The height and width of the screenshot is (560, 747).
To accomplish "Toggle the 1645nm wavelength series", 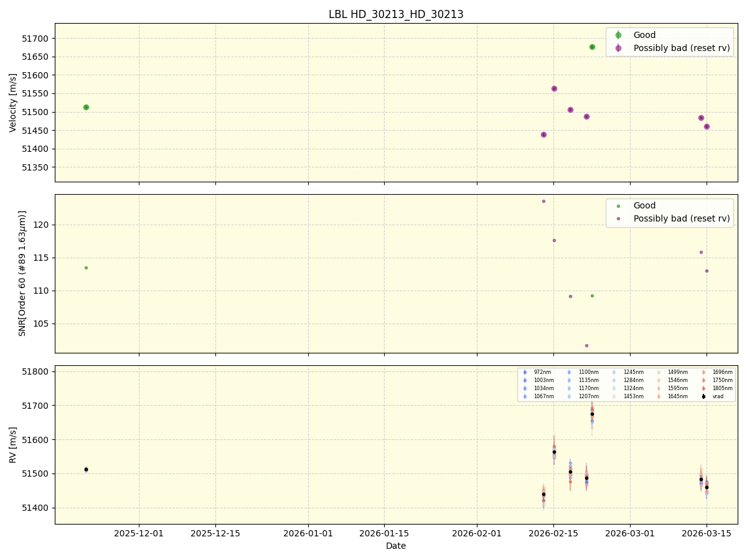I will point(659,396).
